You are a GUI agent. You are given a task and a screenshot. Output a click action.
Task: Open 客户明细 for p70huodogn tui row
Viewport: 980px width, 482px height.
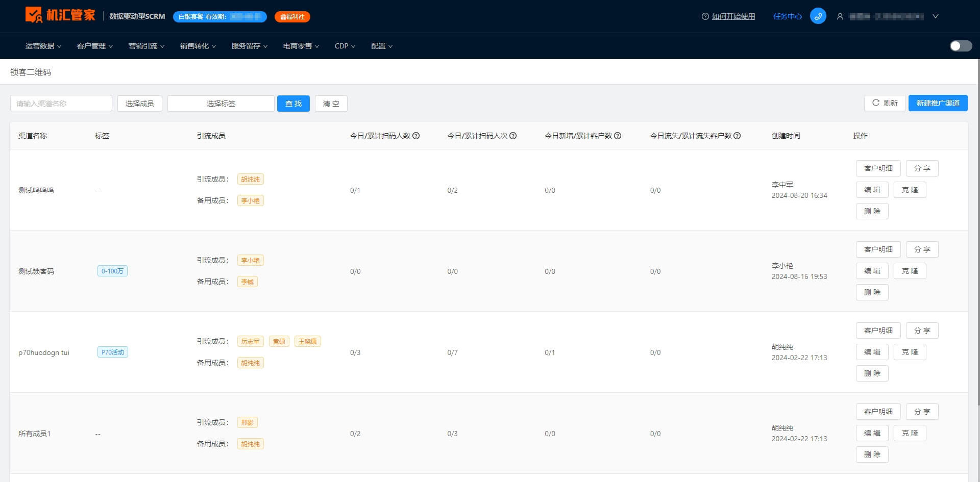pyautogui.click(x=878, y=331)
